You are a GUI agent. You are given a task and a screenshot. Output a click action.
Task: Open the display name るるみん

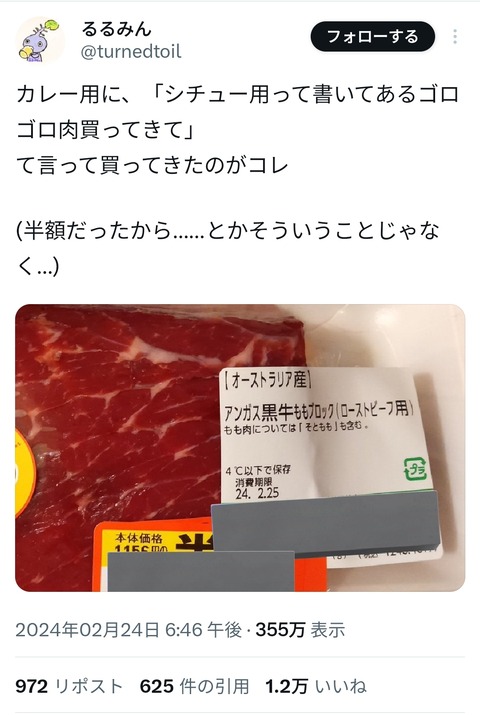[116, 29]
